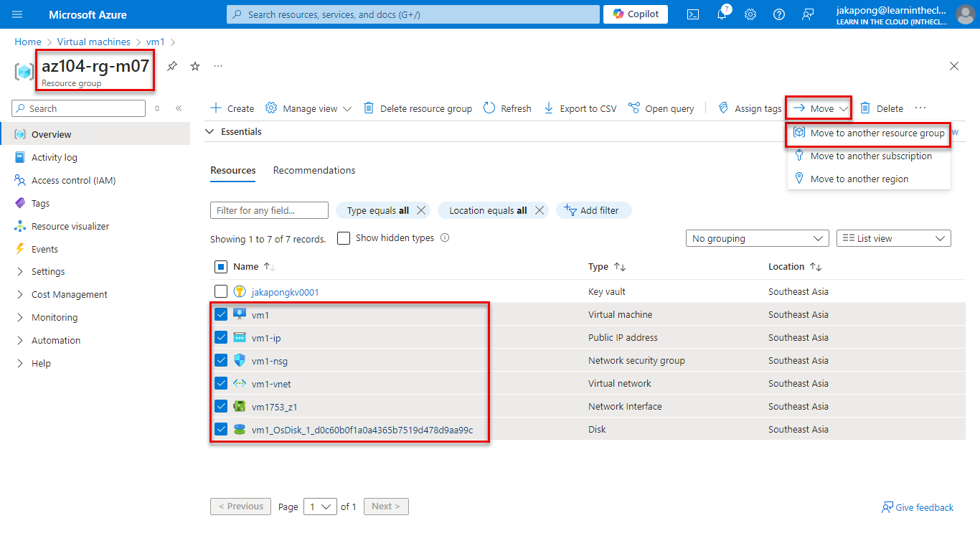Open Virtual machines breadcrumb link
This screenshot has height=551, width=980.
point(94,42)
